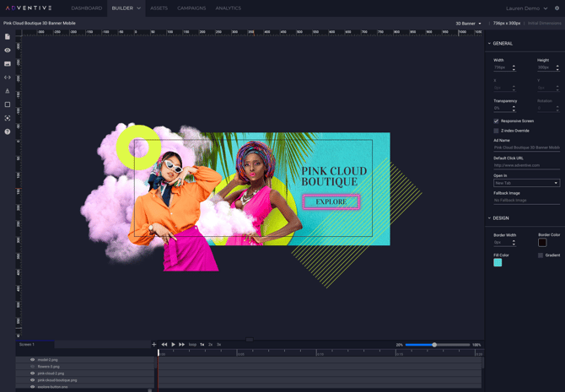Click the Default Click URL field
The image size is (565, 392).
click(526, 165)
